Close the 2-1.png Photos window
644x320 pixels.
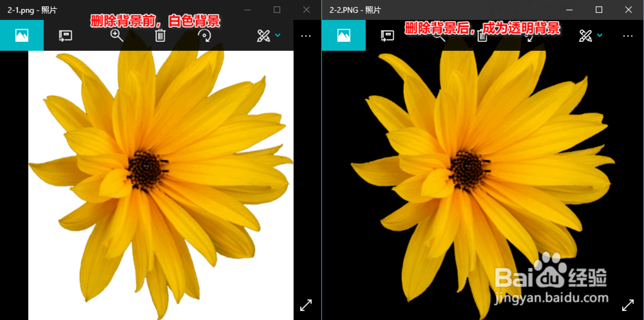point(307,10)
